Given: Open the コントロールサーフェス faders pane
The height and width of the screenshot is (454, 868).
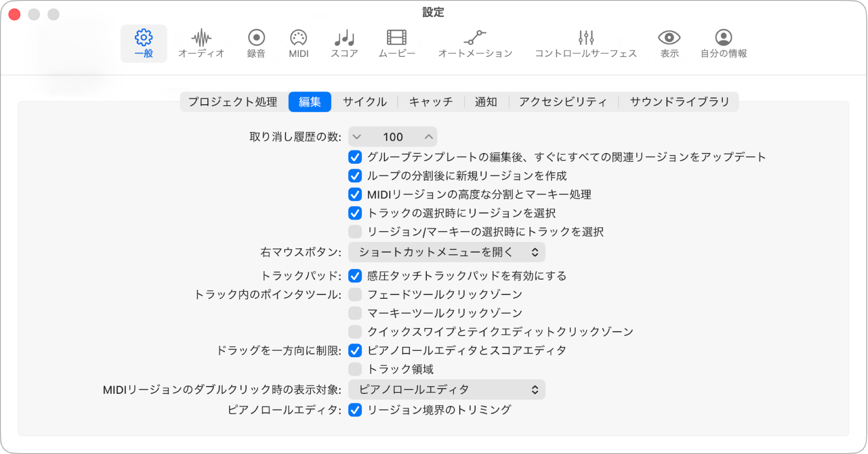Looking at the screenshot, I should 586,44.
